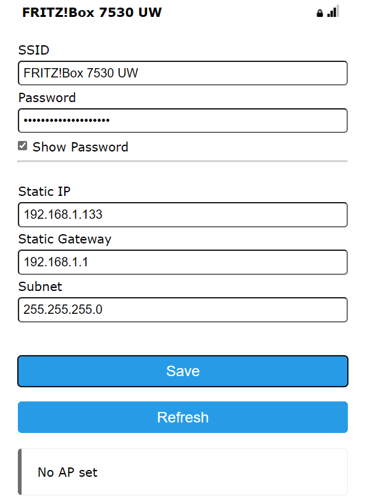This screenshot has height=502, width=369.
Task: Click the Show Password label text
Action: coord(80,147)
